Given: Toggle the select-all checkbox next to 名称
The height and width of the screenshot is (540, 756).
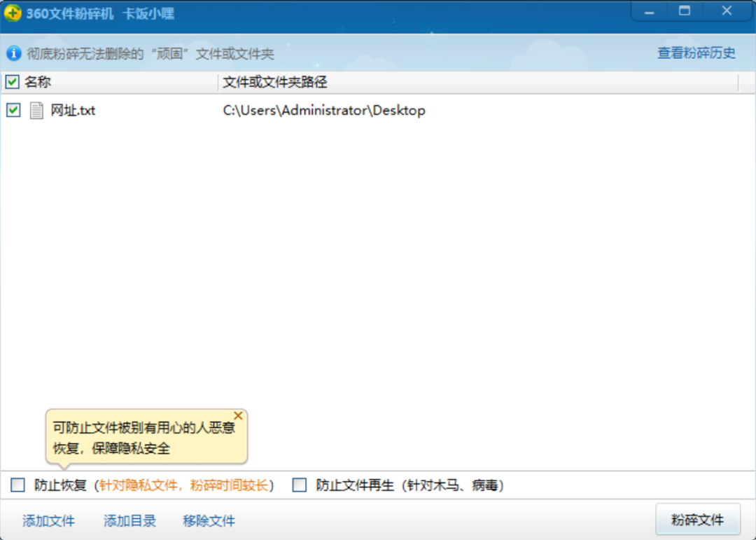Looking at the screenshot, I should click(x=12, y=82).
